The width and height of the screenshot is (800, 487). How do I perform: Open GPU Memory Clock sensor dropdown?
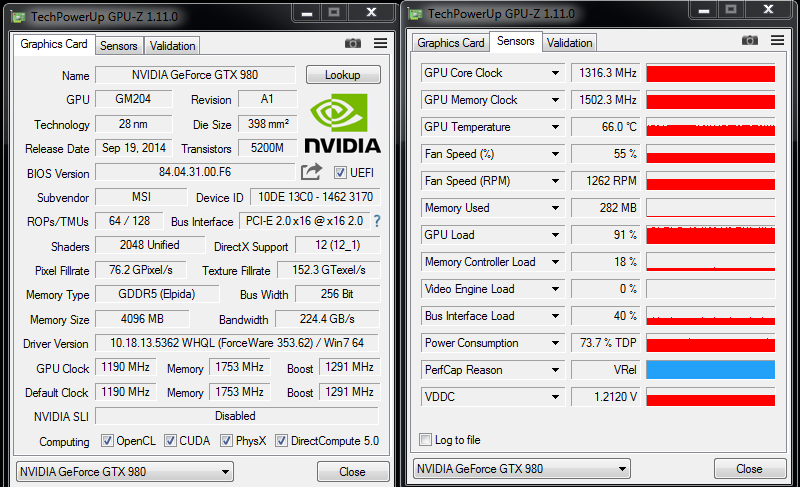click(x=555, y=100)
